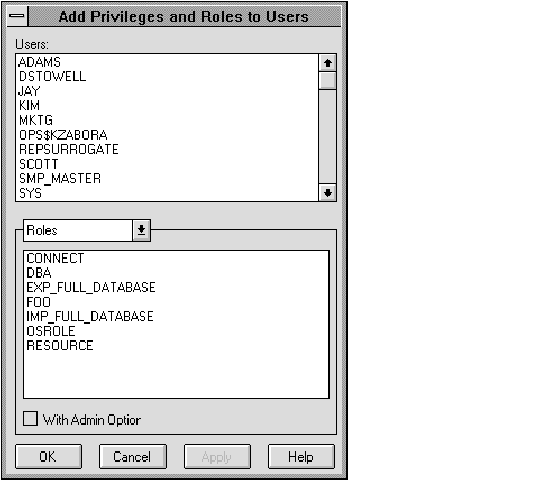This screenshot has width=536, height=484.
Task: Open the Roles dropdown arrow
Action: click(x=142, y=230)
